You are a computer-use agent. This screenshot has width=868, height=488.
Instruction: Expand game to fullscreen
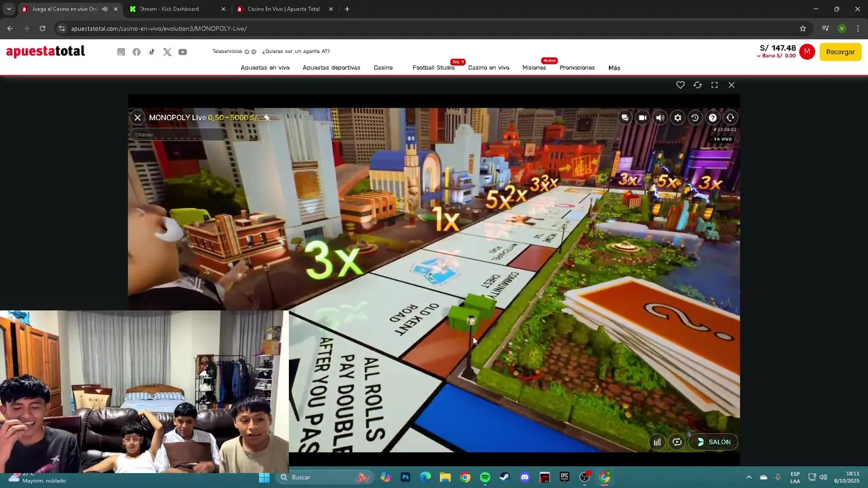(714, 85)
